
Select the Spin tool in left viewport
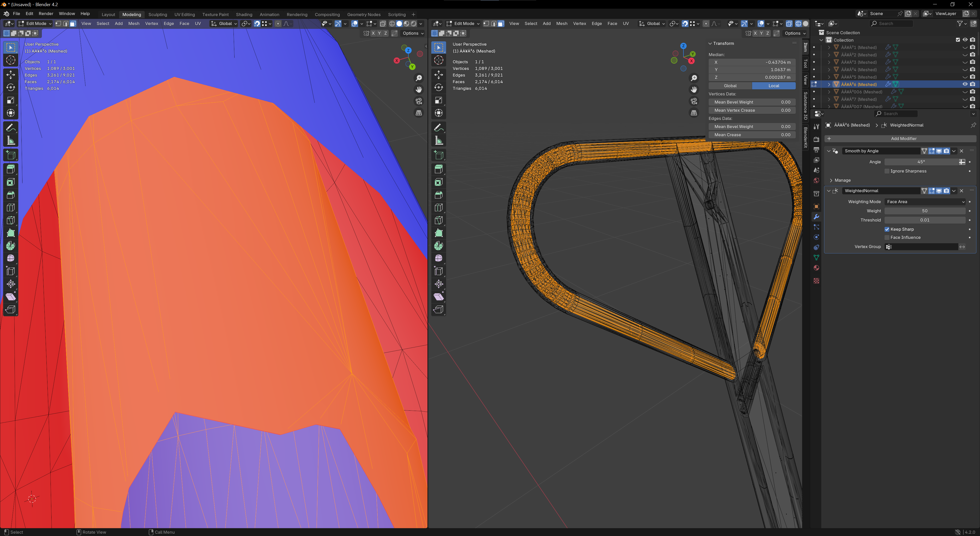[11, 246]
